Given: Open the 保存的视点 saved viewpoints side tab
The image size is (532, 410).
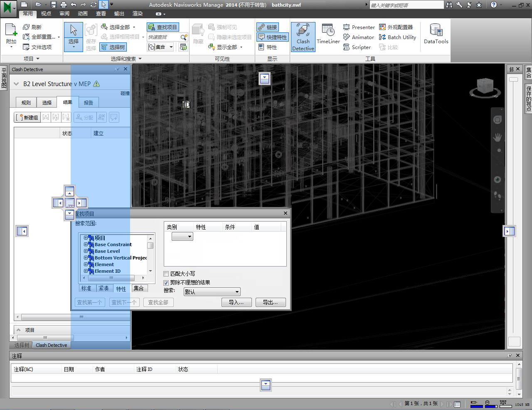Looking at the screenshot, I should click(529, 99).
